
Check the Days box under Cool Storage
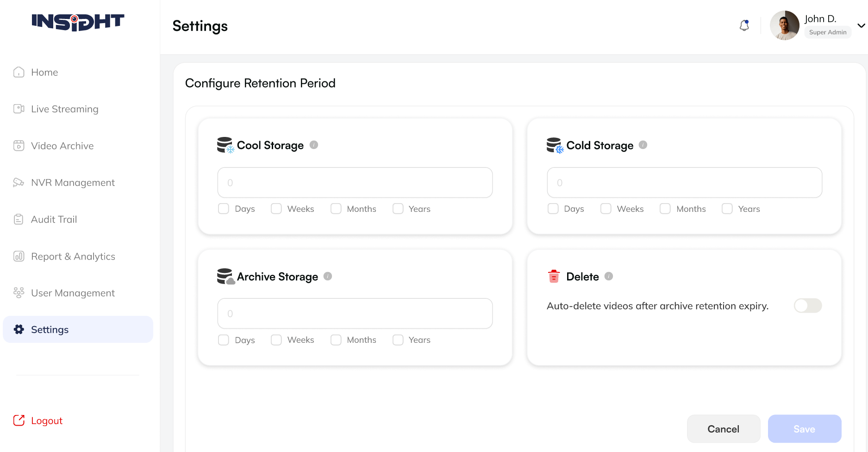point(224,209)
